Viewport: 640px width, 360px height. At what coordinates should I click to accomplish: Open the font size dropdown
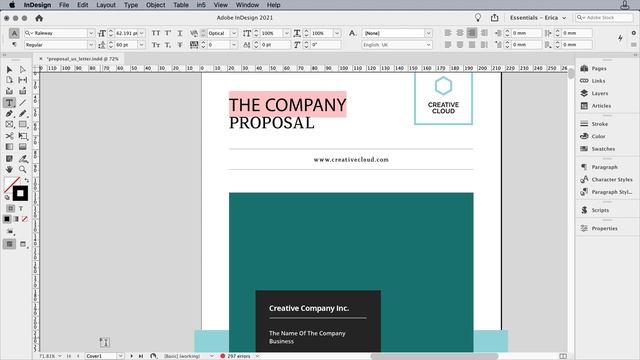[142, 33]
